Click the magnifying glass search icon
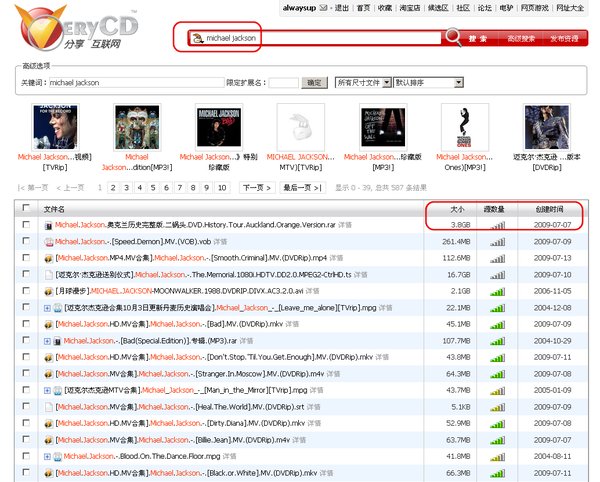This screenshot has height=482, width=600. (x=453, y=37)
